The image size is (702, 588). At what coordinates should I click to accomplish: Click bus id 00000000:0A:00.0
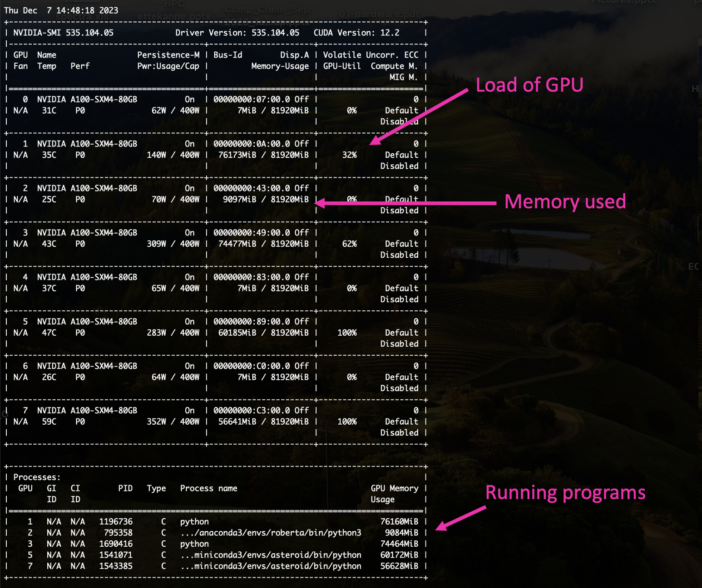click(x=252, y=144)
